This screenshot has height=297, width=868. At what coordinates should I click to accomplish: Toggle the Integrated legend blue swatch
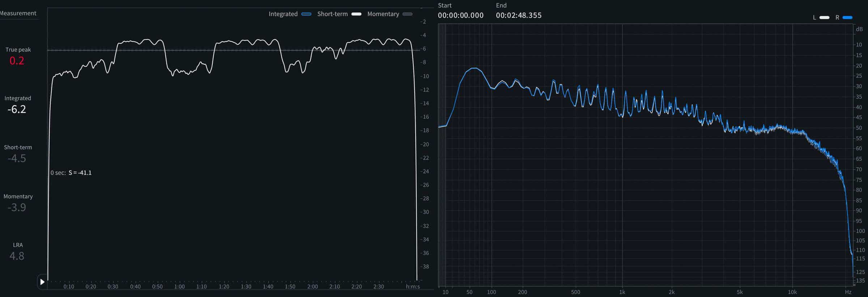pyautogui.click(x=306, y=14)
